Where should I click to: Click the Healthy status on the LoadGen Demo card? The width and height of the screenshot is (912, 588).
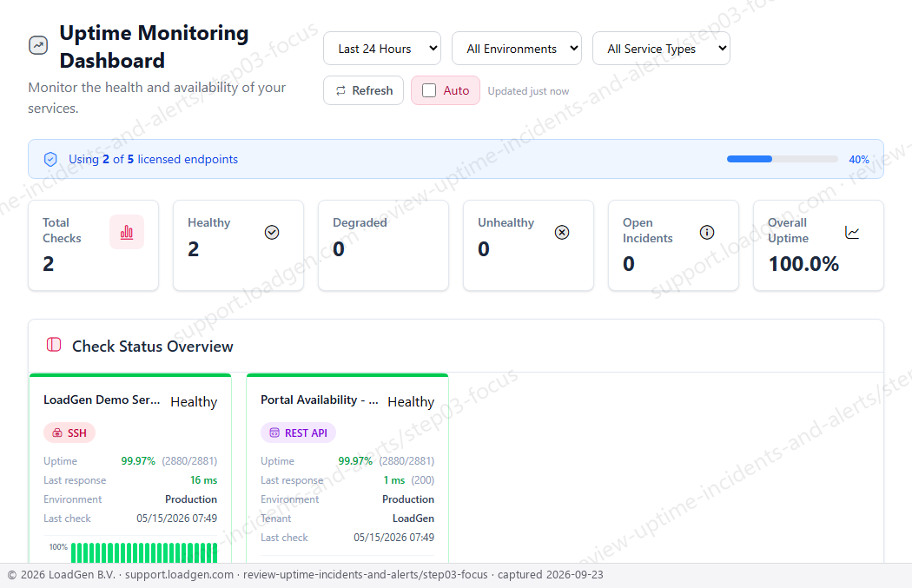(194, 402)
